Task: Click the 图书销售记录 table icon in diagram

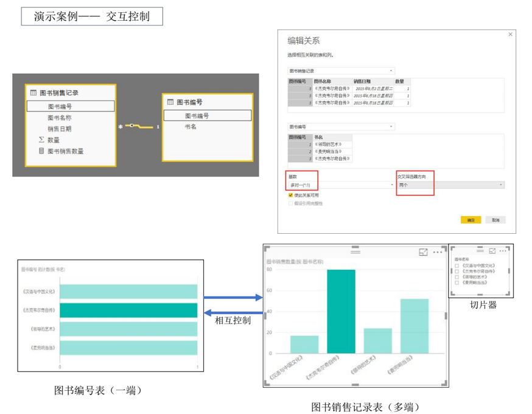Action: pos(33,93)
